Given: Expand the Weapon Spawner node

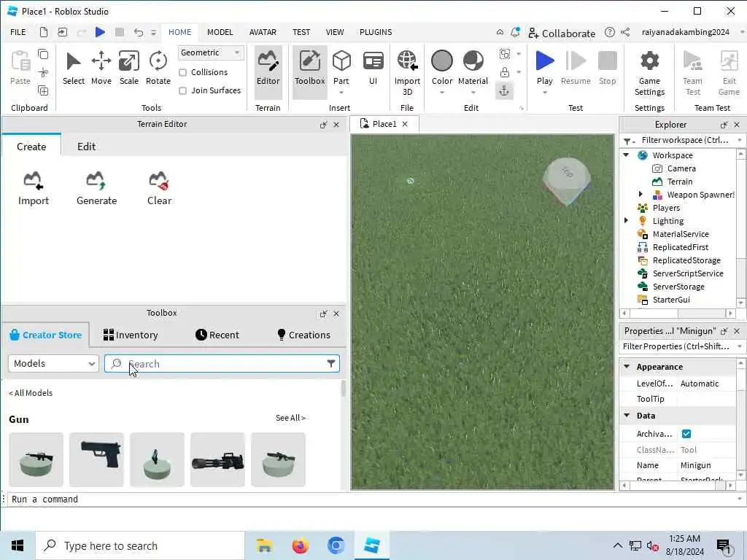Looking at the screenshot, I should 640,194.
